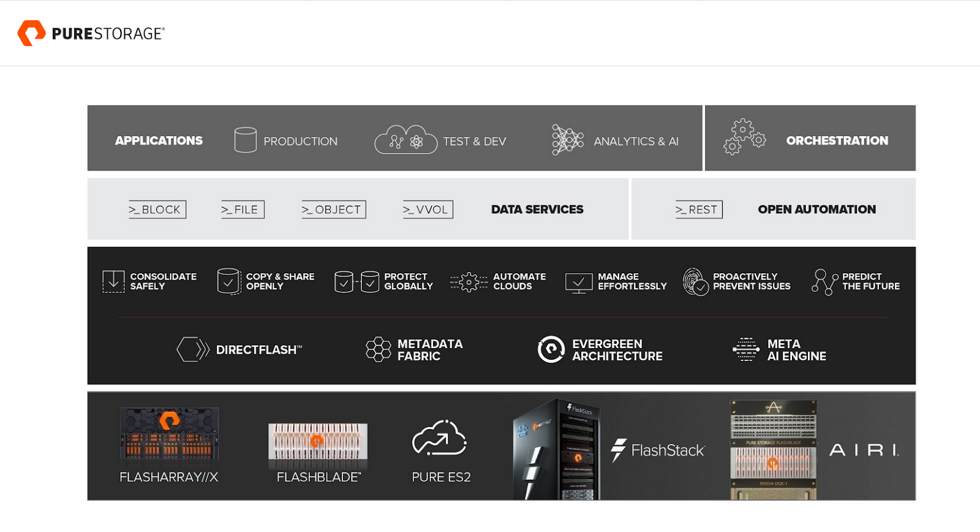Viewport: 980px width, 532px height.
Task: Click the Copy & Share Openly icon
Action: (x=229, y=281)
